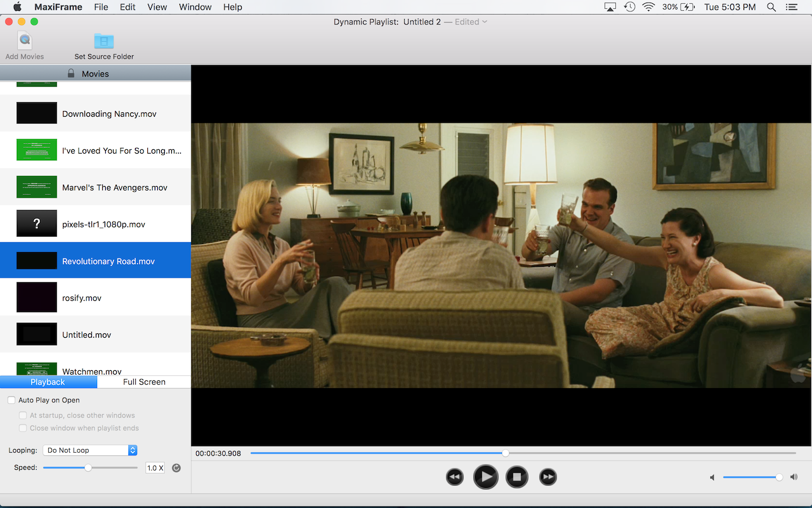Open the Apple menu

click(17, 7)
